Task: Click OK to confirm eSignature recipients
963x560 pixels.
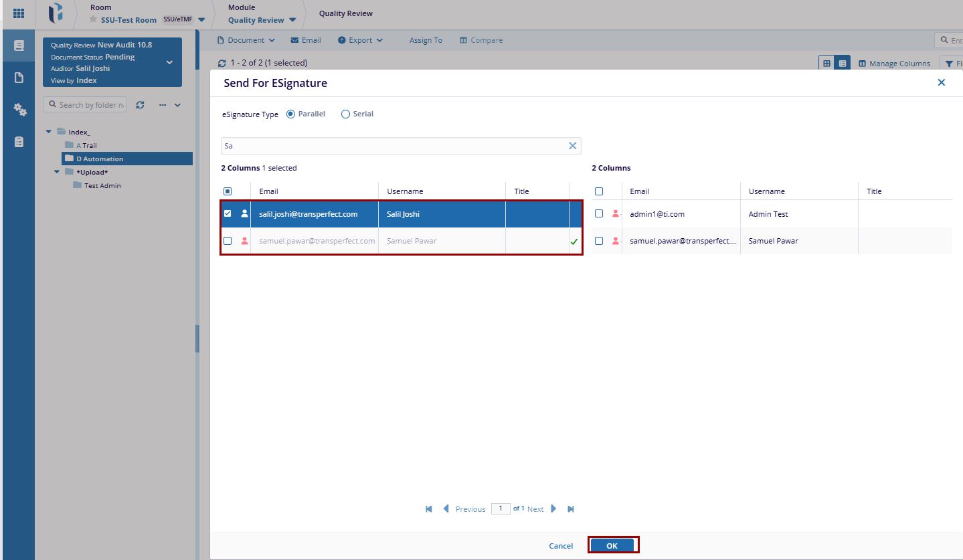Action: [x=612, y=546]
